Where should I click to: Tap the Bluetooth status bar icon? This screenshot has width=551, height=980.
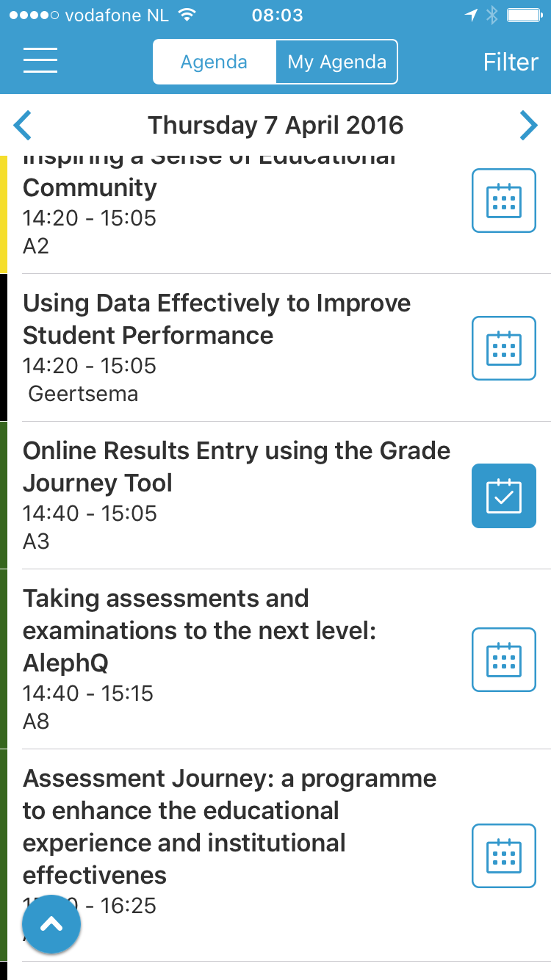492,15
